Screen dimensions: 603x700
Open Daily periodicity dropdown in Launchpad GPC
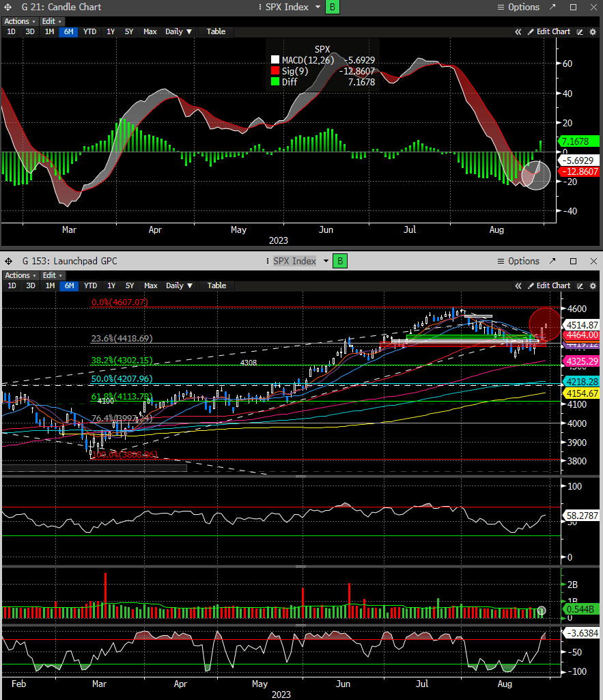[x=179, y=285]
